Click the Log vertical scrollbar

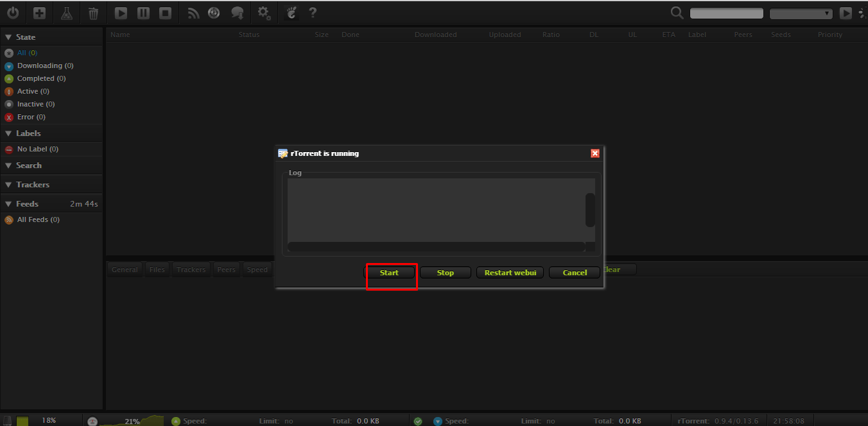pos(589,210)
